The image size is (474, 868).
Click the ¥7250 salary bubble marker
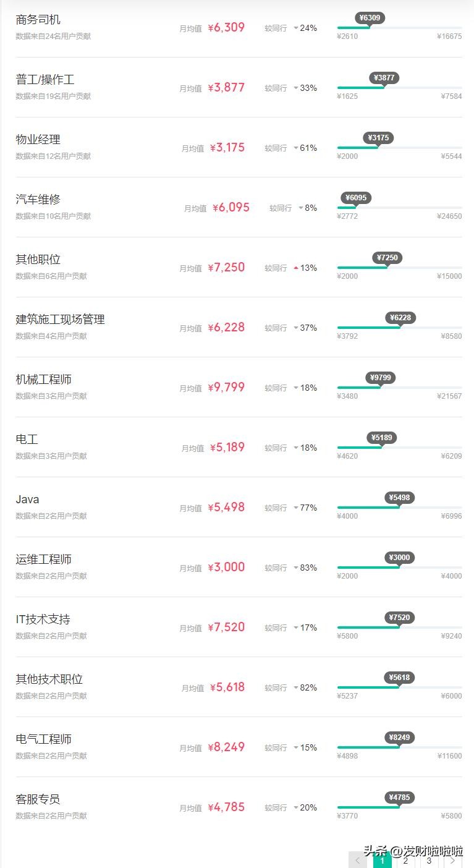(x=387, y=257)
